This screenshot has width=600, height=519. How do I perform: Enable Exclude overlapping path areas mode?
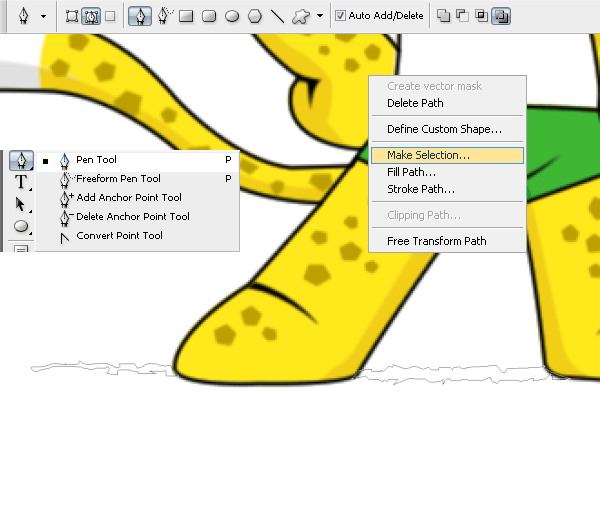[500, 16]
